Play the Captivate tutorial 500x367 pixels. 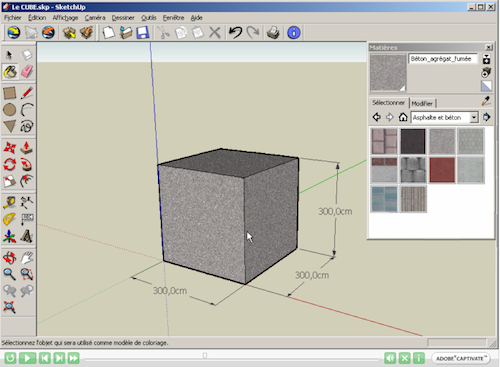(x=27, y=358)
